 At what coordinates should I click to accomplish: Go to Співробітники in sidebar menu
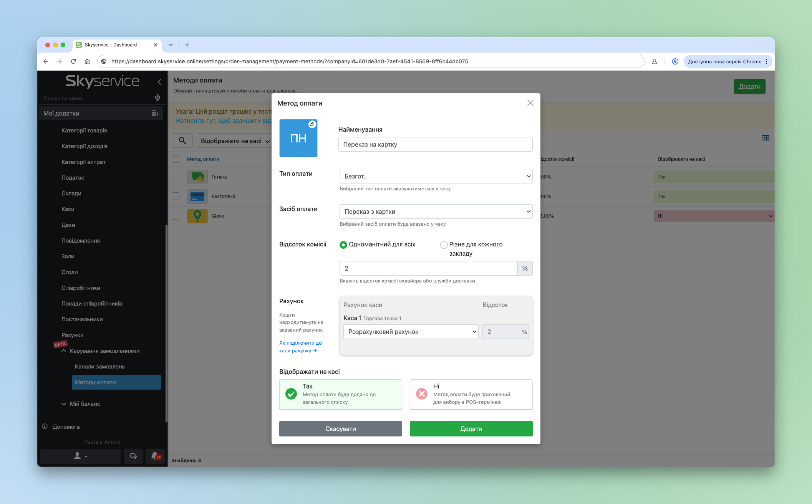pos(81,288)
